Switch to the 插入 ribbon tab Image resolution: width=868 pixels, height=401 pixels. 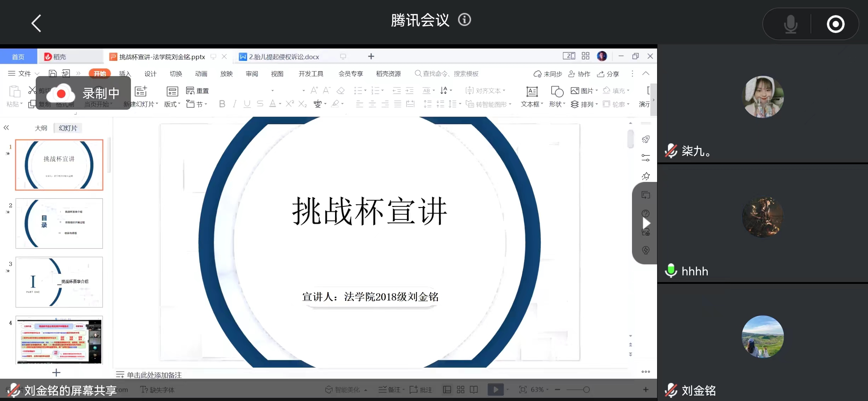point(125,74)
